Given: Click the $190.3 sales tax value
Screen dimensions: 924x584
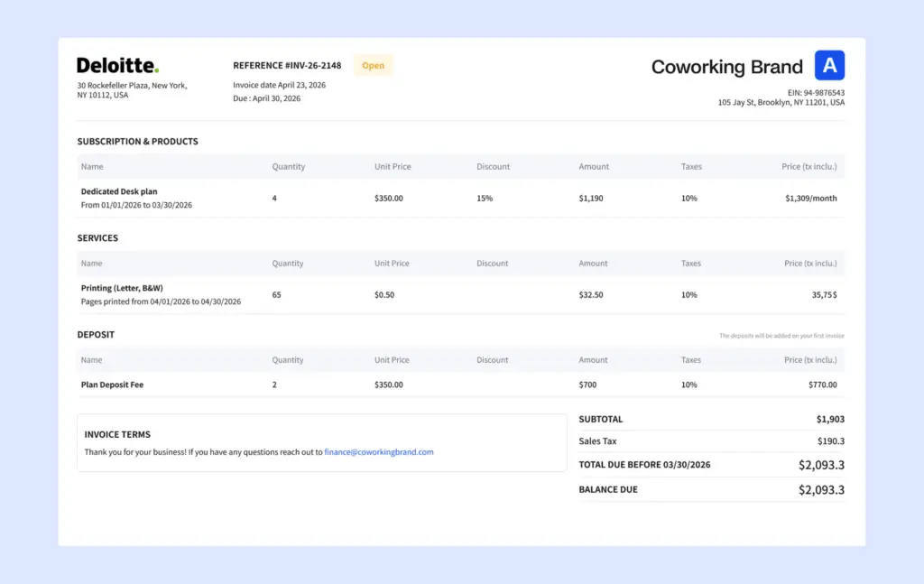Looking at the screenshot, I should (x=831, y=440).
